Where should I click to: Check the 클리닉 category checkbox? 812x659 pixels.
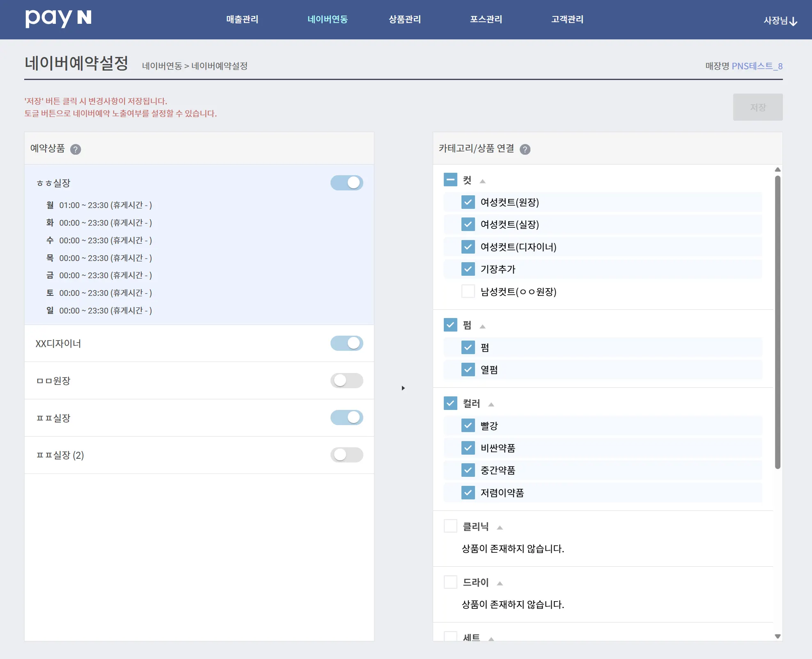tap(450, 526)
